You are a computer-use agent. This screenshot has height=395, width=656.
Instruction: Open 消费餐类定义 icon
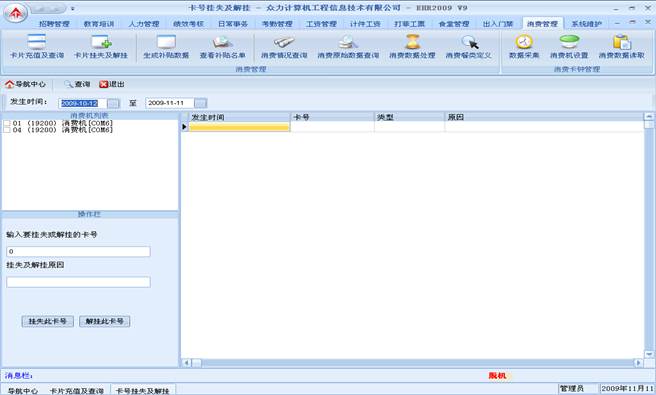(x=468, y=46)
